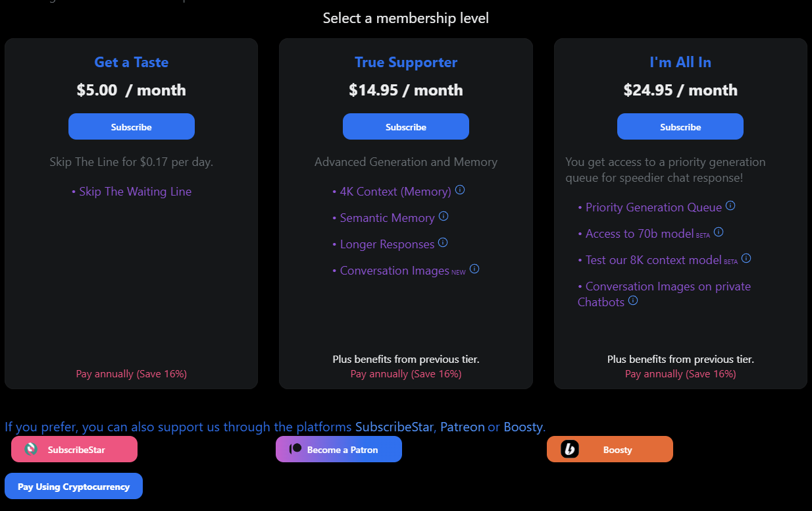Click the Longer Responses info icon
This screenshot has height=511, width=812.
(x=443, y=242)
